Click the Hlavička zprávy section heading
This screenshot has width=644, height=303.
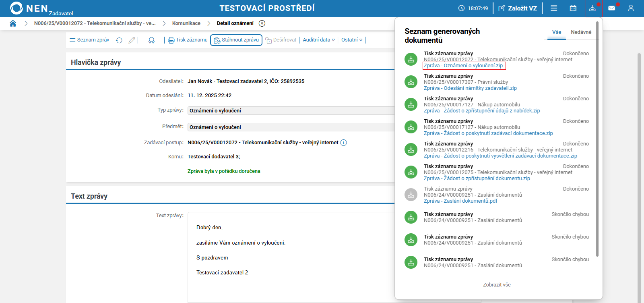(96, 62)
